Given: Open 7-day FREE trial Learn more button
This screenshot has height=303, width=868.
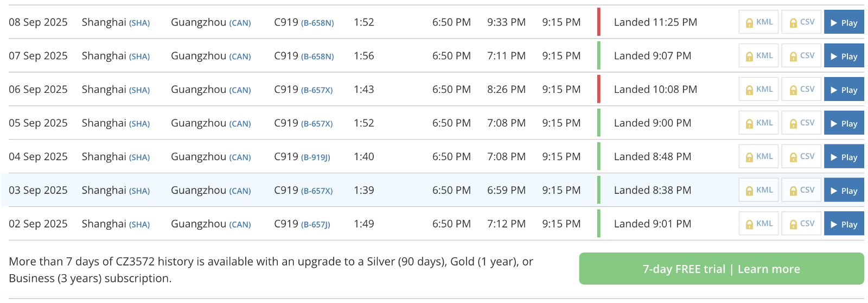Looking at the screenshot, I should pyautogui.click(x=722, y=269).
